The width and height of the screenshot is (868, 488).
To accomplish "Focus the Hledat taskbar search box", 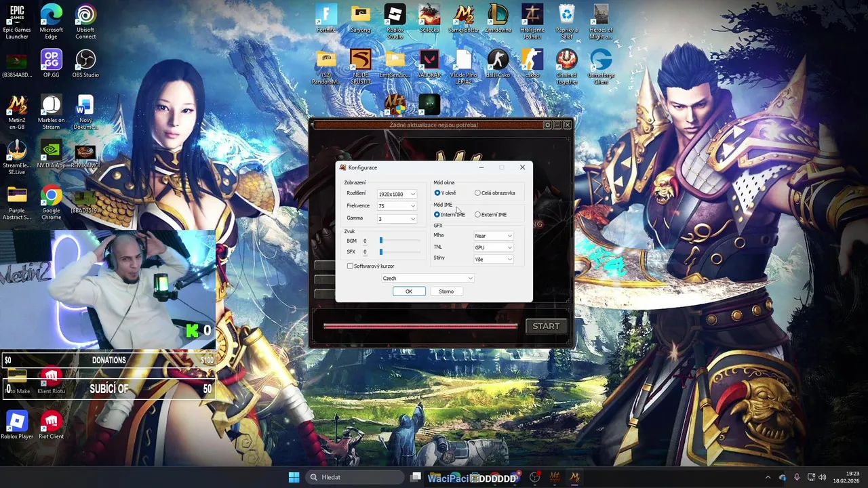I will (x=355, y=477).
